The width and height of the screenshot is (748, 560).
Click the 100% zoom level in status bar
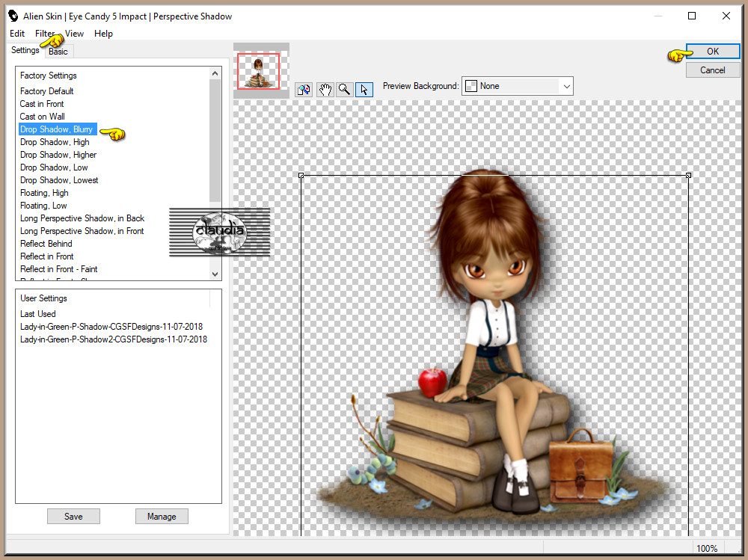(707, 549)
